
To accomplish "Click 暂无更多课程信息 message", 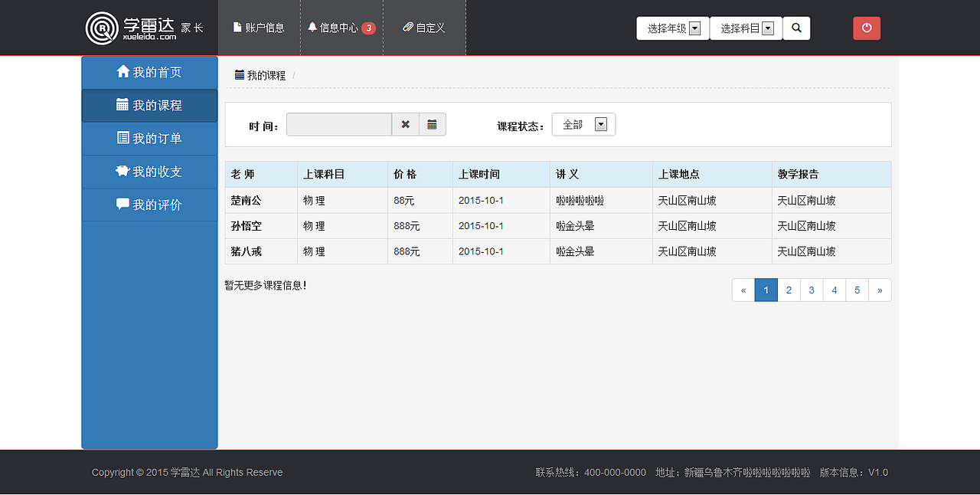I will [265, 285].
